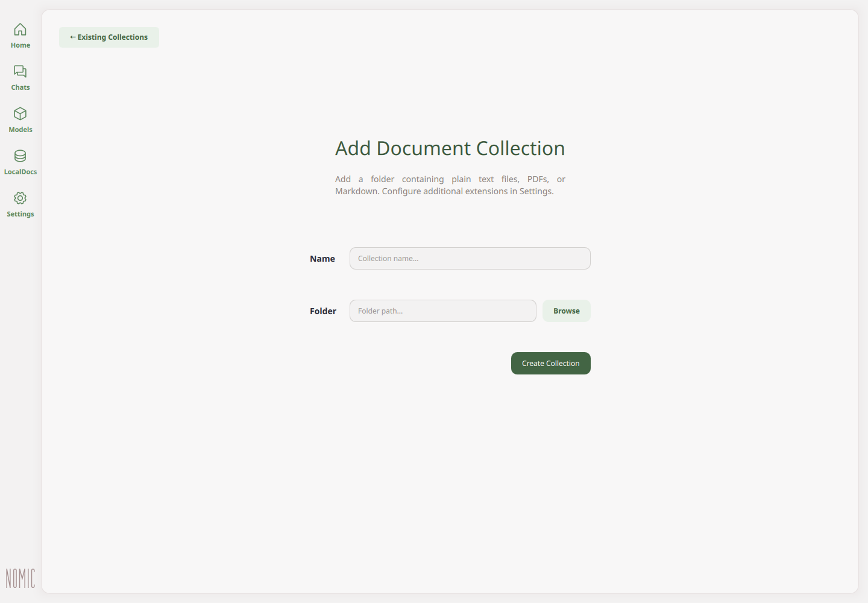Click the description text mentioning PDFs and Markdown
868x603 pixels.
coord(450,185)
